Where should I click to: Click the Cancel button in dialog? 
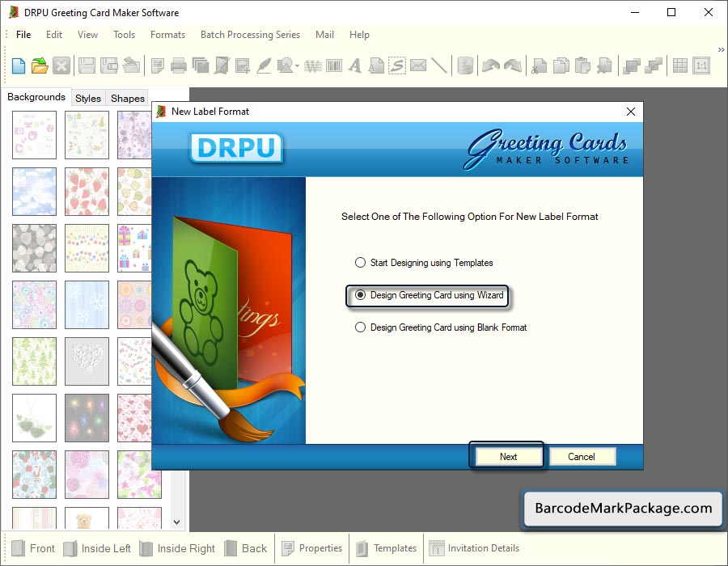(582, 457)
